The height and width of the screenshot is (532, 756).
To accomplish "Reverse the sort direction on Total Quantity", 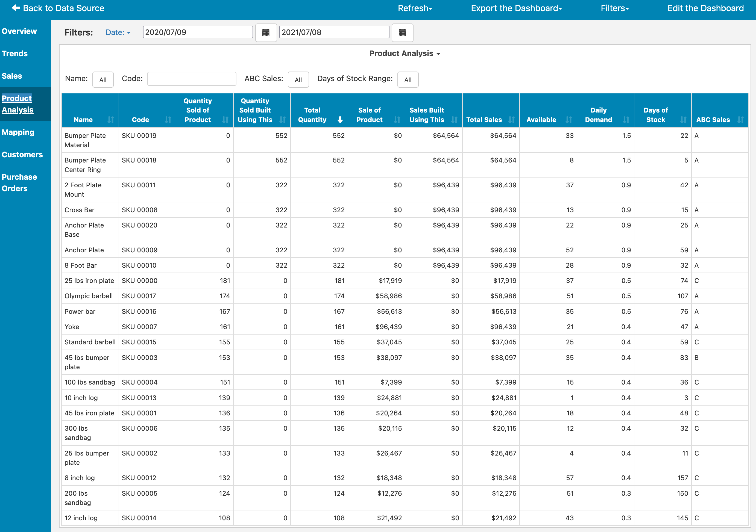I will point(340,120).
